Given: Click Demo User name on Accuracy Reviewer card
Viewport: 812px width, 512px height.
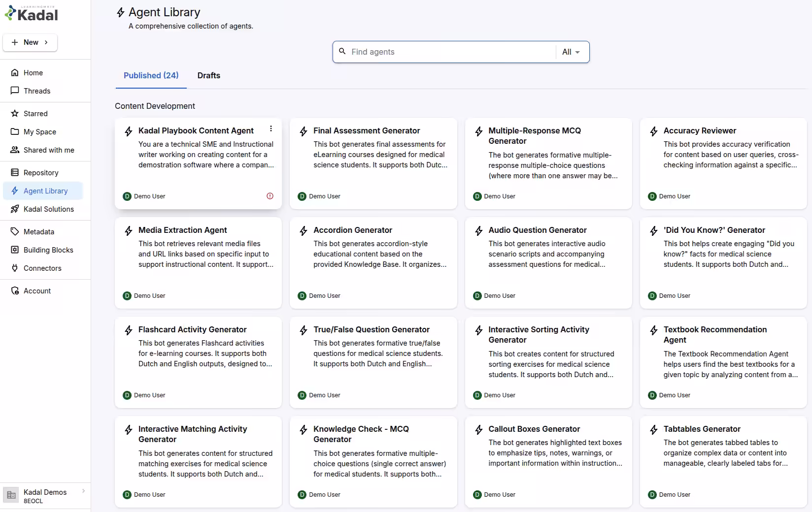Looking at the screenshot, I should point(675,196).
